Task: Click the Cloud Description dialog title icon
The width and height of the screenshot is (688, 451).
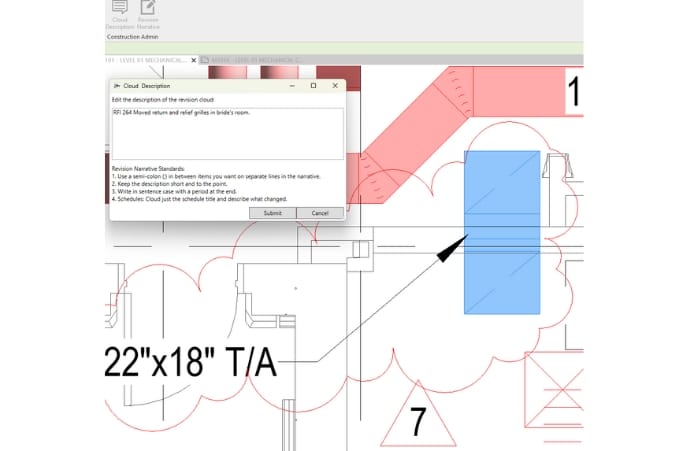Action: pyautogui.click(x=118, y=86)
